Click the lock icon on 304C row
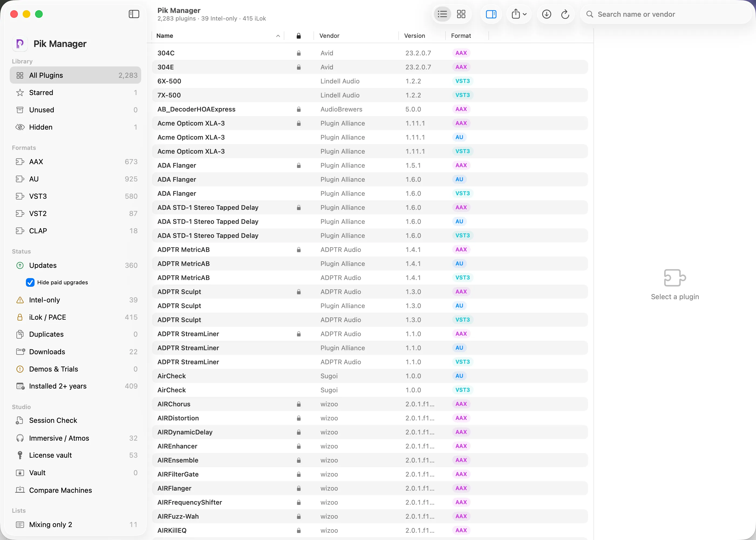756x540 pixels. coord(299,53)
